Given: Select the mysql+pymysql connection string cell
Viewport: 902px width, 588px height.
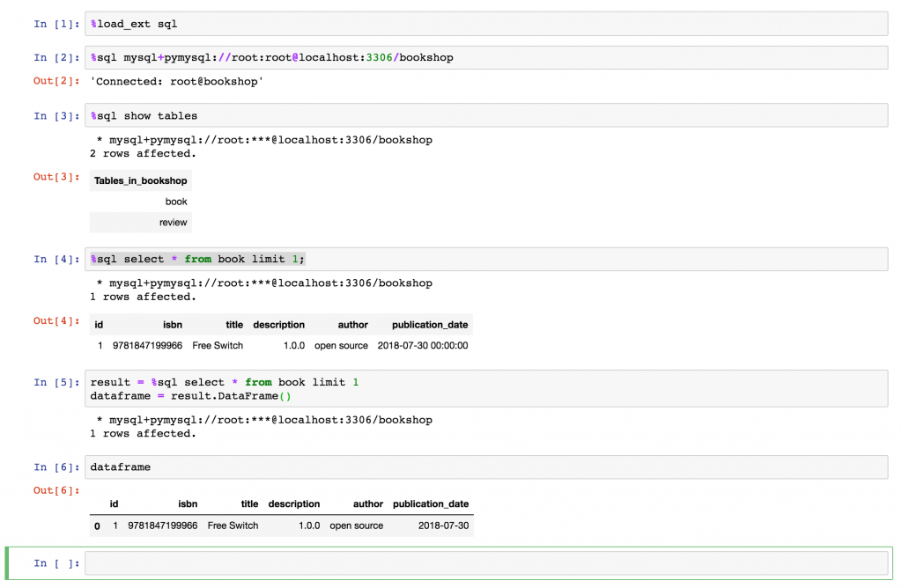Looking at the screenshot, I should [484, 57].
